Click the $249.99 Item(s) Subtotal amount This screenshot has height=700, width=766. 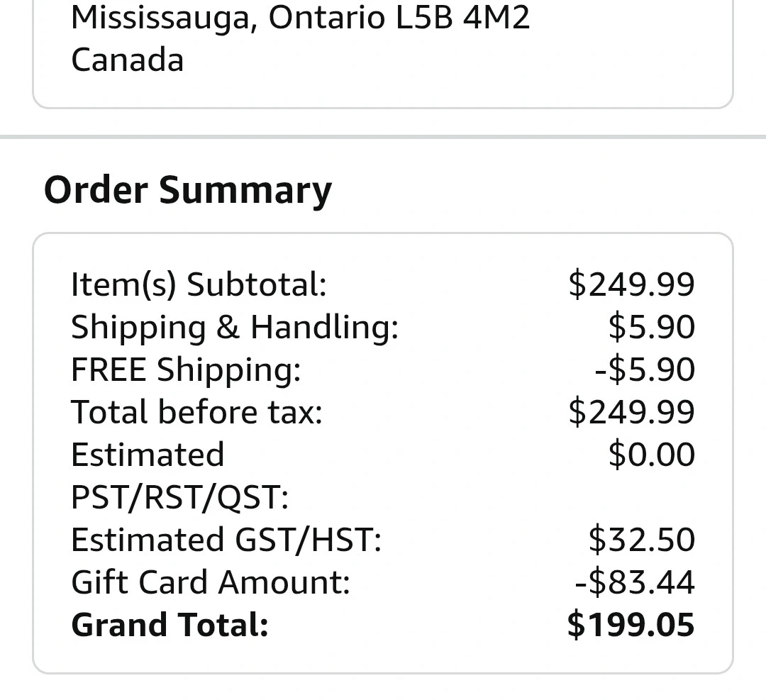[631, 284]
